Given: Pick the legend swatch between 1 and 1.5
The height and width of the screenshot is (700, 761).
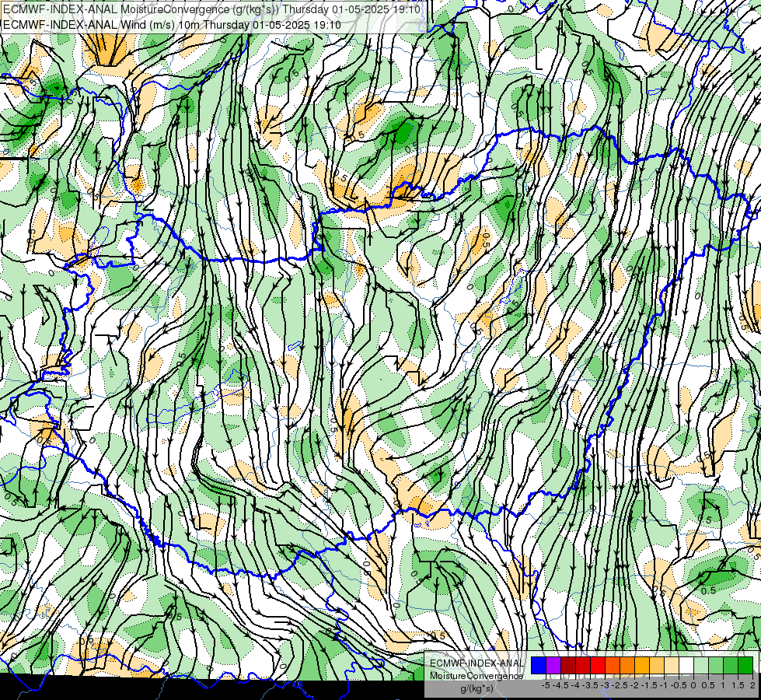Looking at the screenshot, I should pos(731,666).
